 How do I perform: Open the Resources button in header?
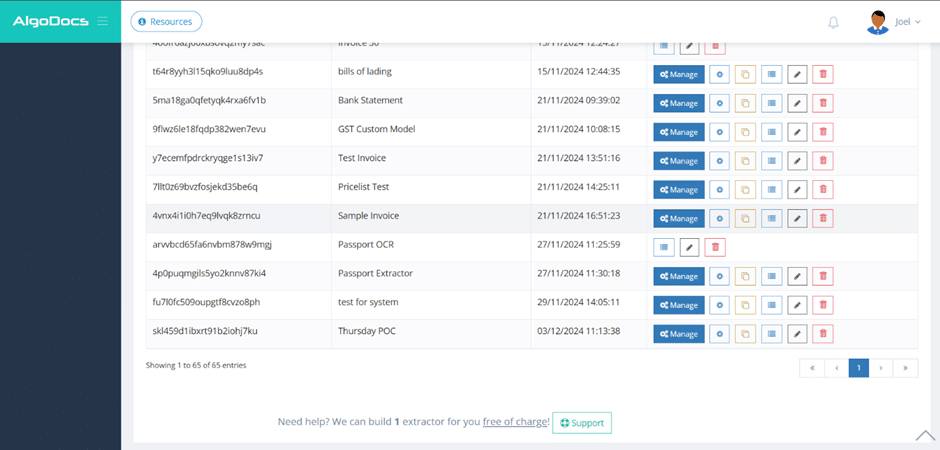pyautogui.click(x=166, y=21)
